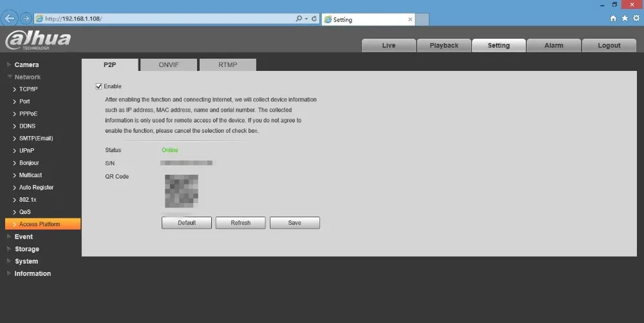Image resolution: width=644 pixels, height=323 pixels.
Task: Open DDNS settings
Action: pyautogui.click(x=27, y=126)
